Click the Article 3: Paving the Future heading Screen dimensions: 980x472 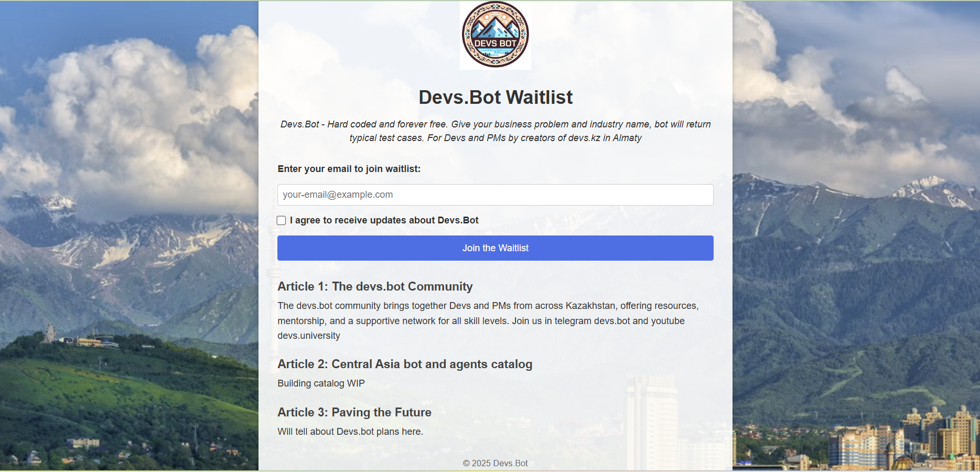tap(354, 412)
